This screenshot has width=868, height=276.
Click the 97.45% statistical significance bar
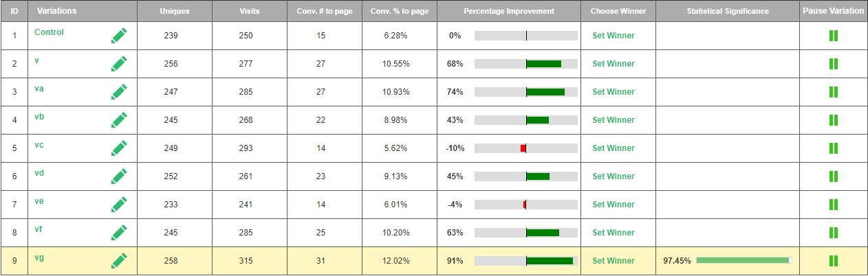(744, 261)
